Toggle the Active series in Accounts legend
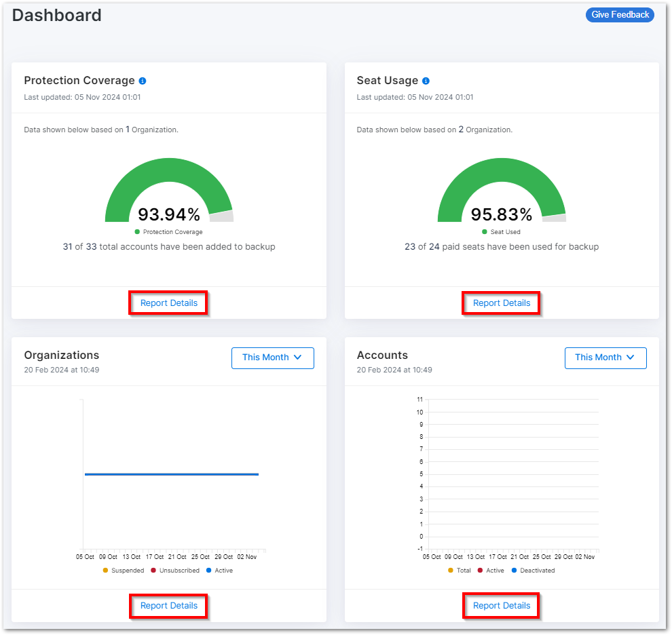Screen dimensions: 672x635 (489, 571)
